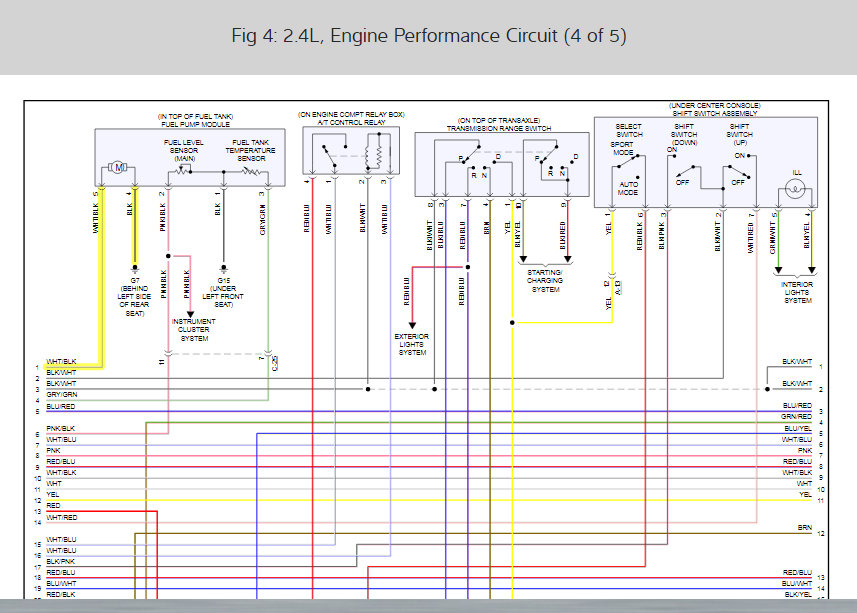Select the ON TOP OF TRANSAXLE note
This screenshot has width=857, height=613.
pyautogui.click(x=499, y=120)
